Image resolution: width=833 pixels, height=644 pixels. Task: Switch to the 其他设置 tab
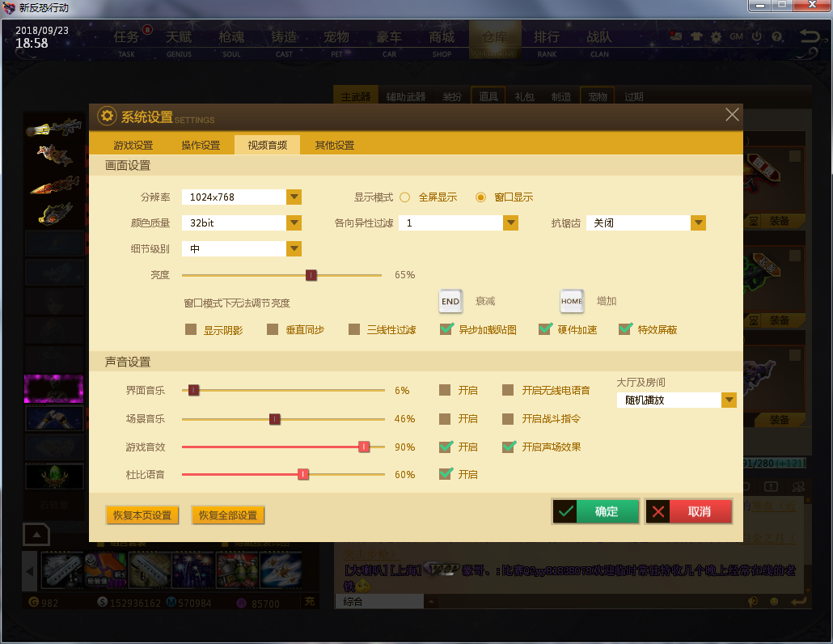334,145
